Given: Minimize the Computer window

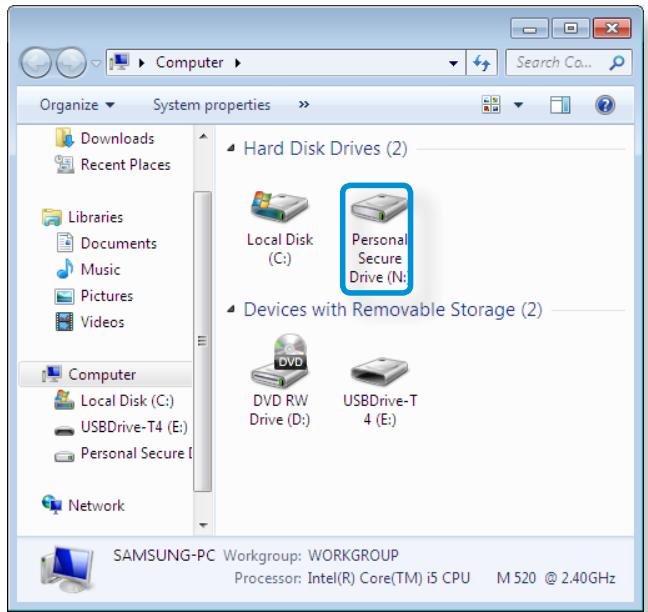Looking at the screenshot, I should click(529, 29).
